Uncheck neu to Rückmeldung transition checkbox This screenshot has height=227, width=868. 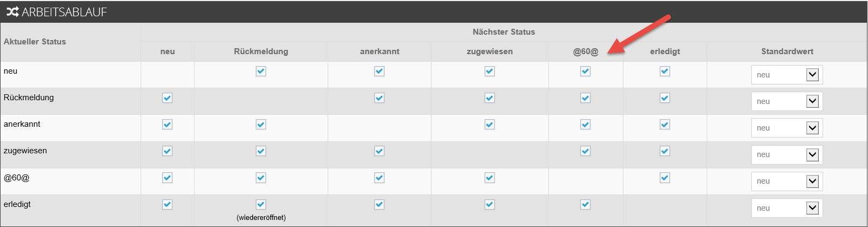[x=261, y=71]
